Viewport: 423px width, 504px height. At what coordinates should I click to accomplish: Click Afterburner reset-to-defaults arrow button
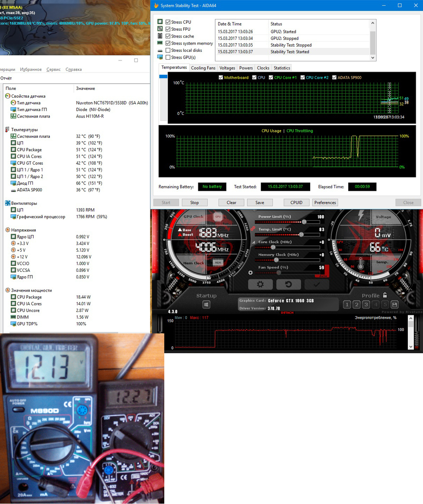(x=289, y=285)
